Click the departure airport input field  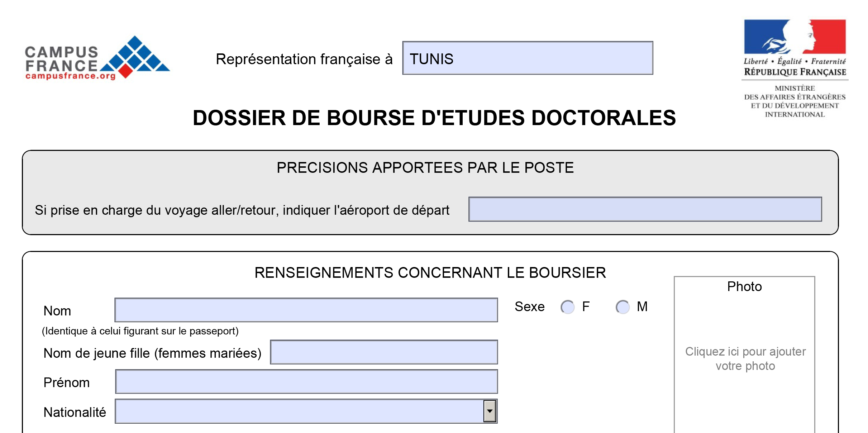645,209
